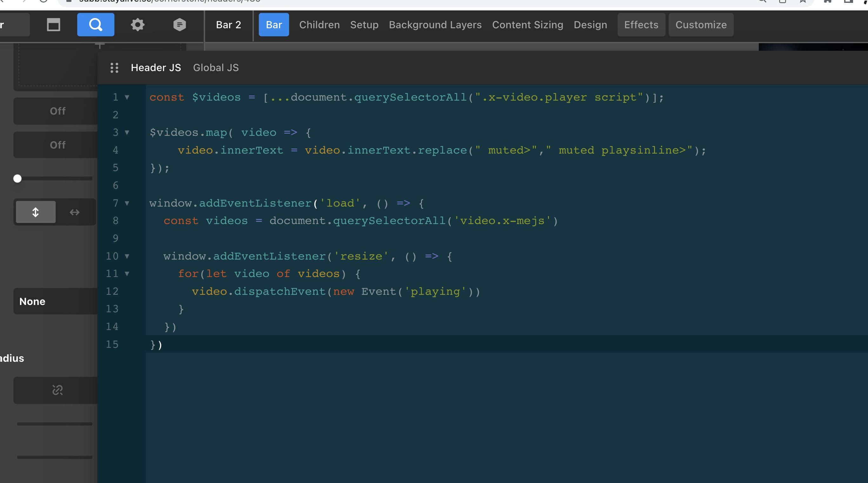Viewport: 868px width, 483px height.
Task: Click the layout window icon in the toolbar
Action: [x=53, y=24]
